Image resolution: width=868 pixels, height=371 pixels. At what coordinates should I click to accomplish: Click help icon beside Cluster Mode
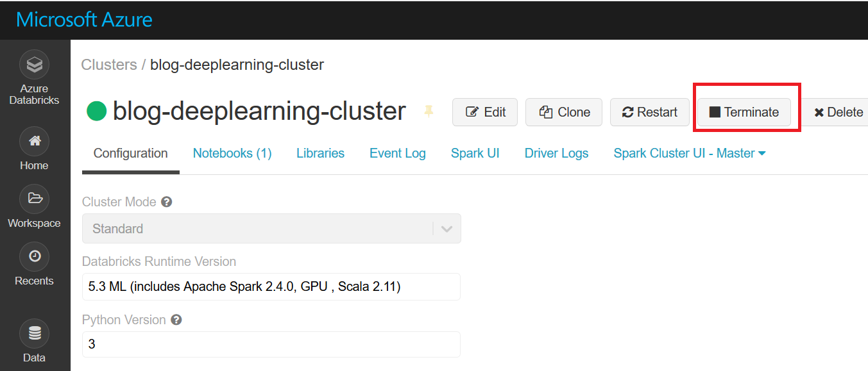pyautogui.click(x=166, y=202)
